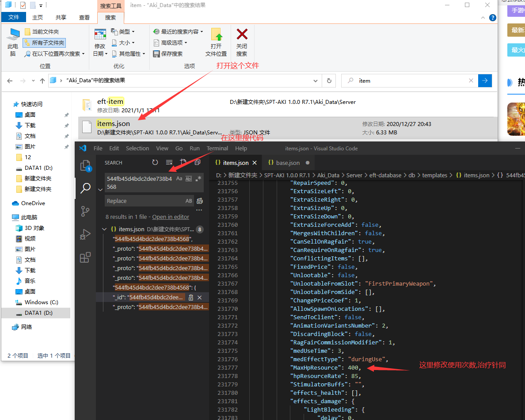
Task: Go up one folder level in Explorer
Action: [42, 81]
